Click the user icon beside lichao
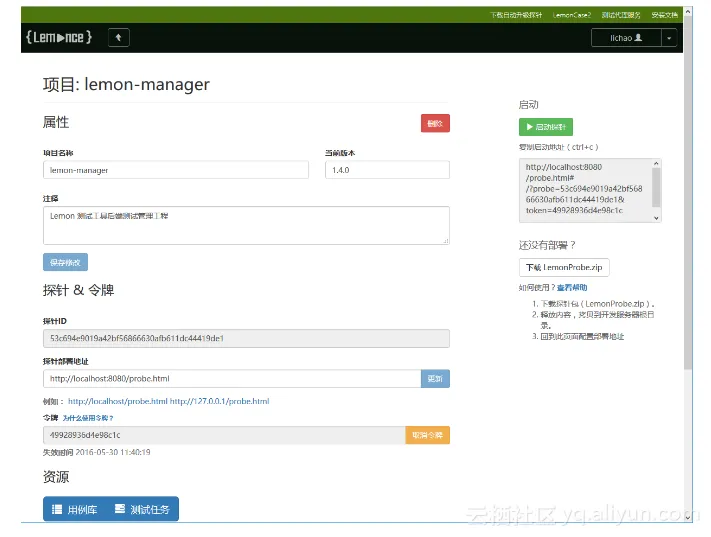Viewport: 711px width, 537px height. tap(652, 37)
